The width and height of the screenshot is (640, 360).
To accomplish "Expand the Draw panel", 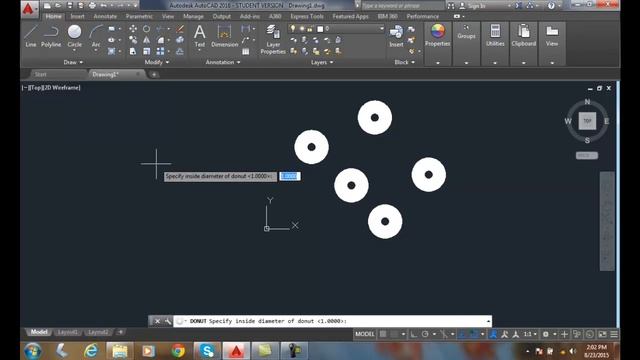I will click(x=73, y=62).
